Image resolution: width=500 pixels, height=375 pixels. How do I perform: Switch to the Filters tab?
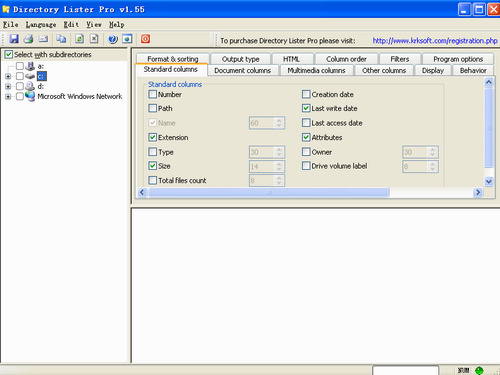point(400,59)
